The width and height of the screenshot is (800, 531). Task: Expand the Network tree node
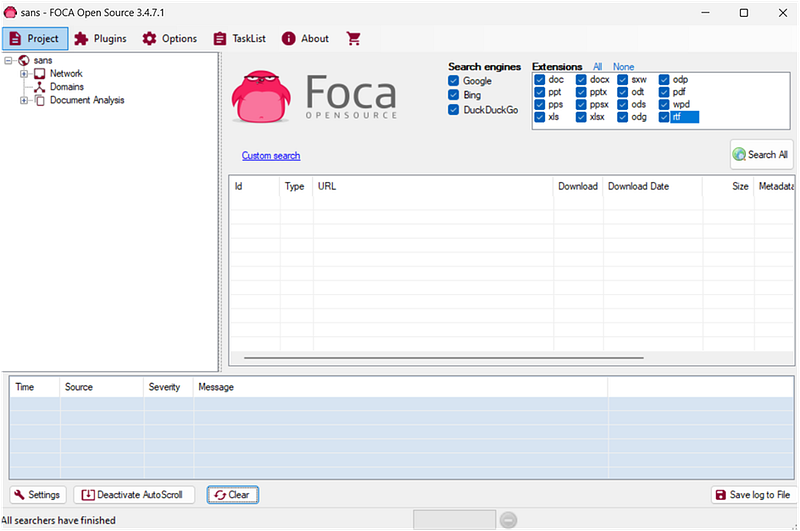(x=23, y=73)
